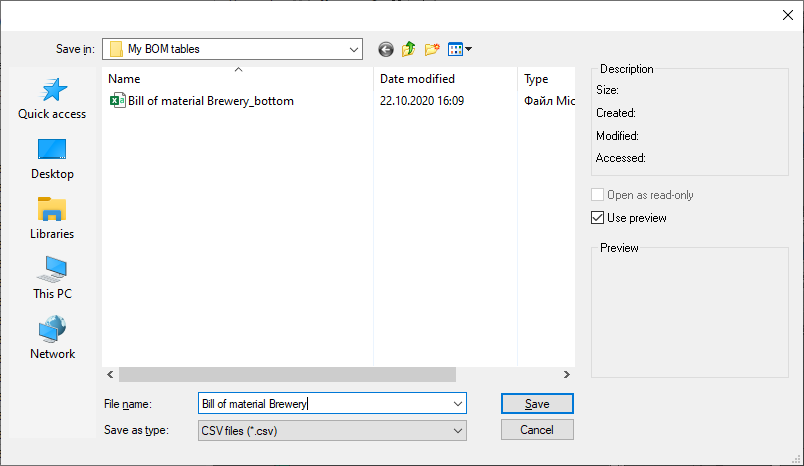The height and width of the screenshot is (466, 804).
Task: Toggle the Use preview checkbox
Action: pos(597,218)
